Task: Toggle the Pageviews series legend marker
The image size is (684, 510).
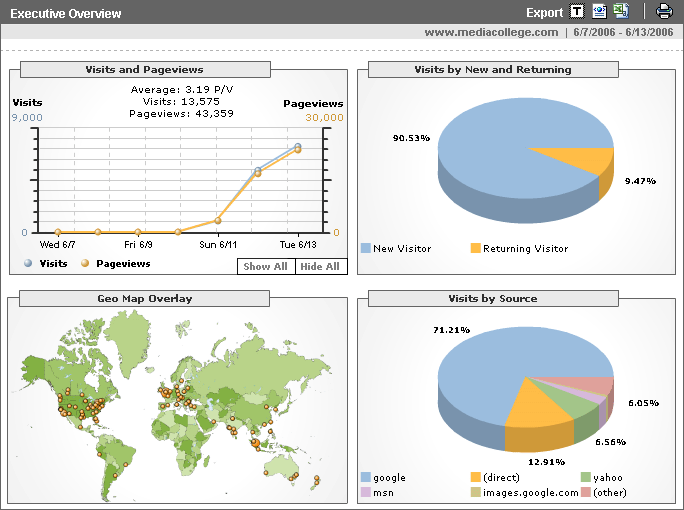Action: click(85, 263)
